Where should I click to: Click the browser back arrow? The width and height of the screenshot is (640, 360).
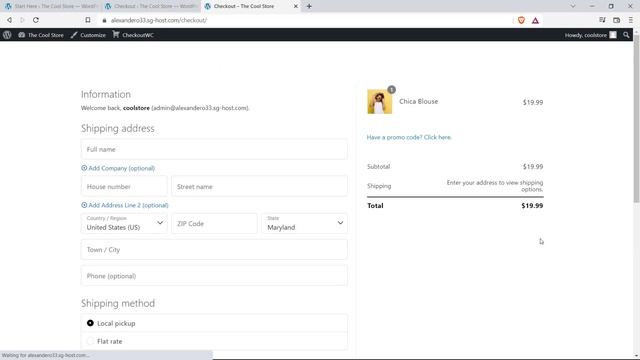9,20
